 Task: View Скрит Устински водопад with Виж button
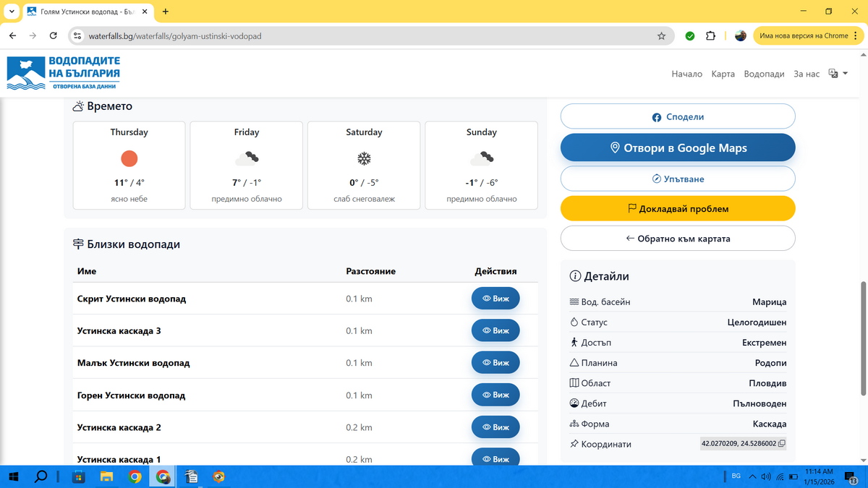[x=495, y=299]
